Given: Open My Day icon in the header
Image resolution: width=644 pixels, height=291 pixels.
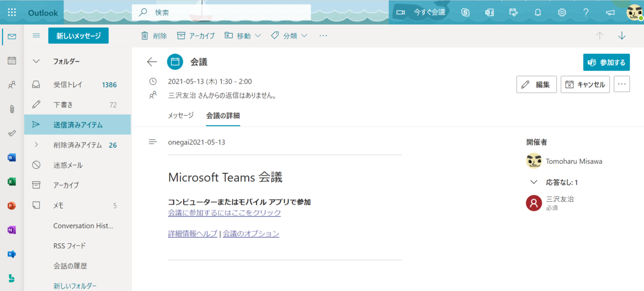Looking at the screenshot, I should [514, 12].
